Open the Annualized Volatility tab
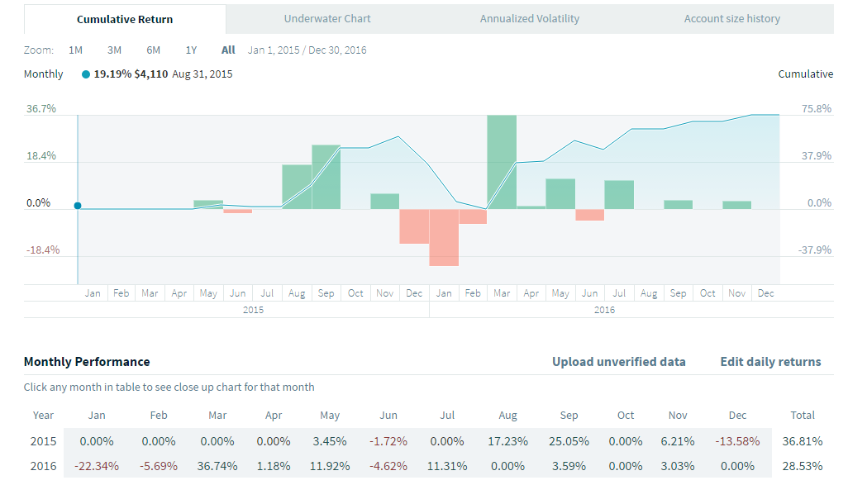This screenshot has width=848, height=504. pos(529,18)
